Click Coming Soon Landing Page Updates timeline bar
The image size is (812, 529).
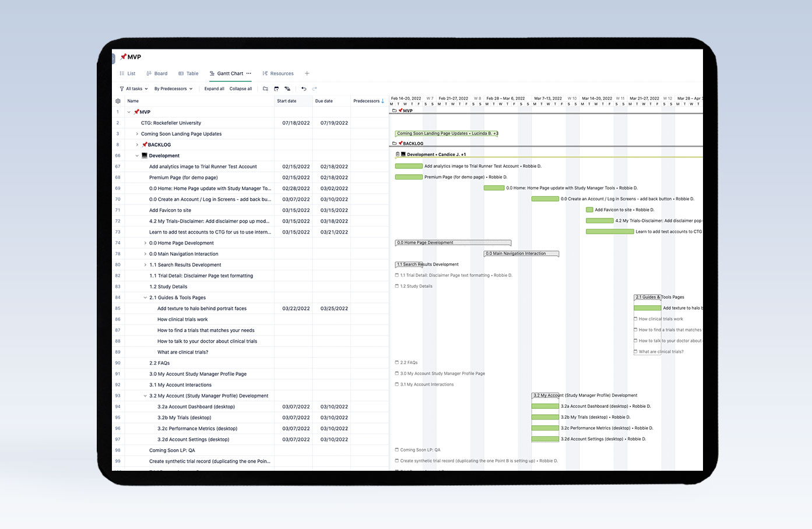click(x=447, y=133)
